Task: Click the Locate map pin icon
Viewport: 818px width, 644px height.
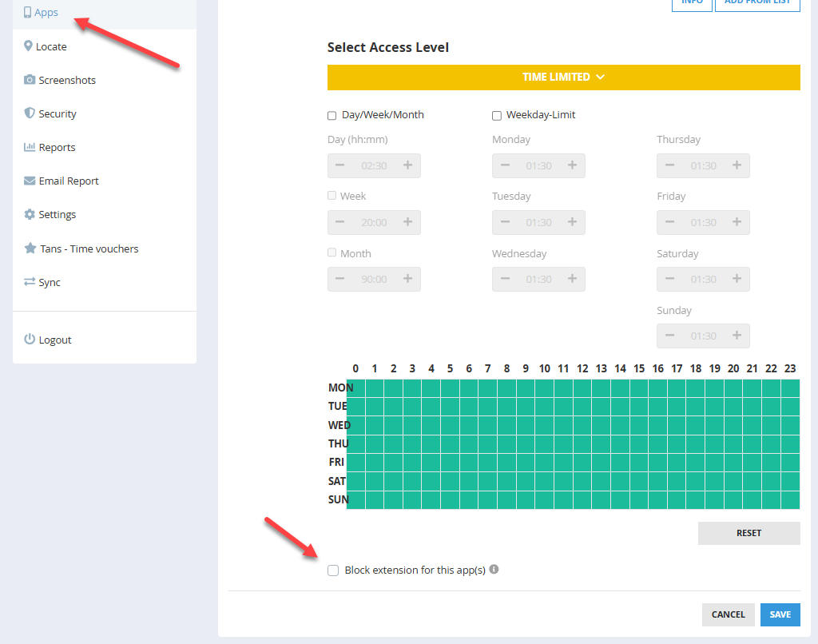Action: 29,46
